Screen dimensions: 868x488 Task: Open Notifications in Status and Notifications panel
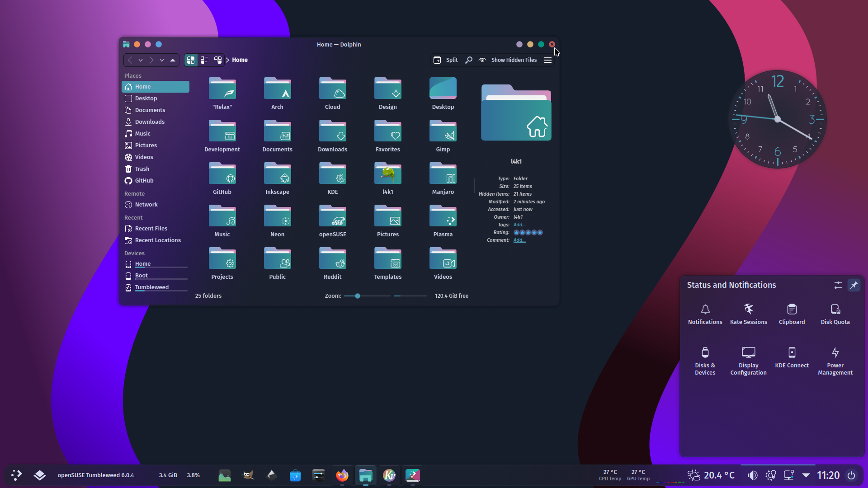click(705, 314)
